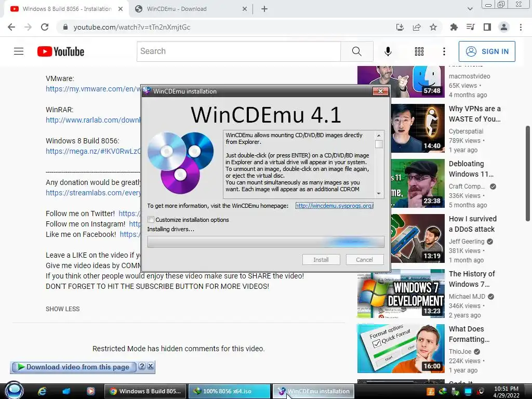The width and height of the screenshot is (532, 399).
Task: Click the YouTube Search input field
Action: (x=239, y=51)
